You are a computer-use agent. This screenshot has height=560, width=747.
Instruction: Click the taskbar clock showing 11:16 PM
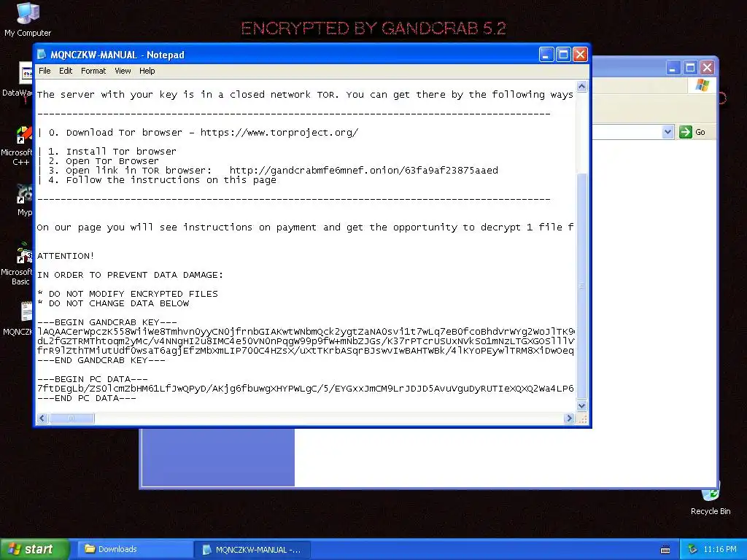click(720, 550)
